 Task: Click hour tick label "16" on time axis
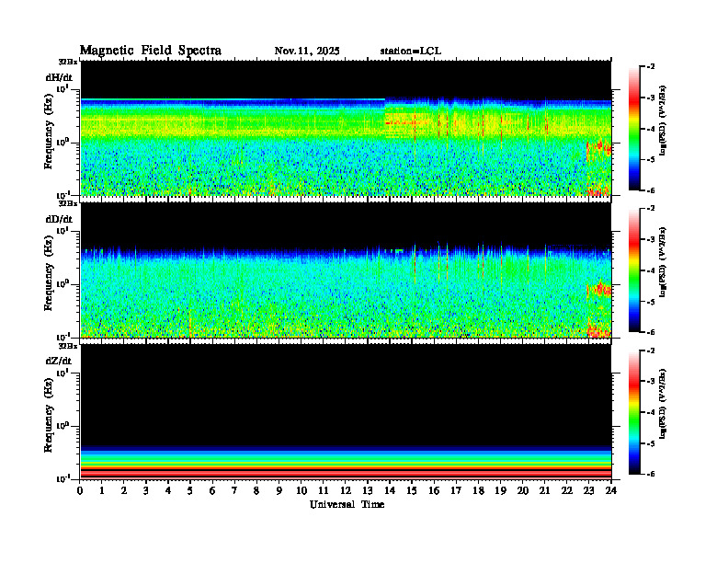pos(434,491)
